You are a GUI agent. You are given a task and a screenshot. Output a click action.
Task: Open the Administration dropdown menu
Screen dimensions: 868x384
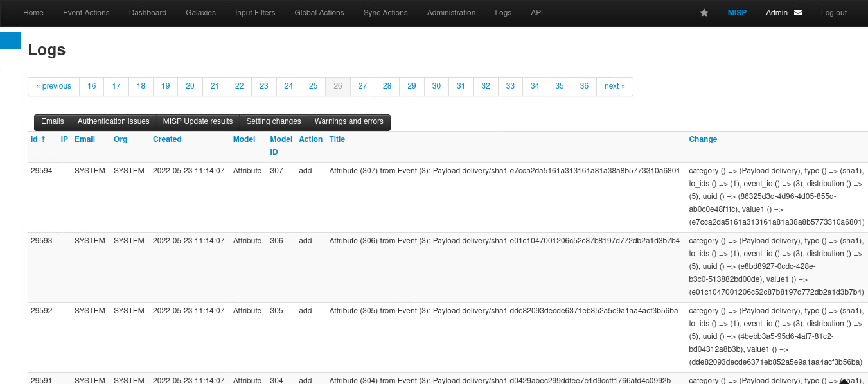click(451, 13)
